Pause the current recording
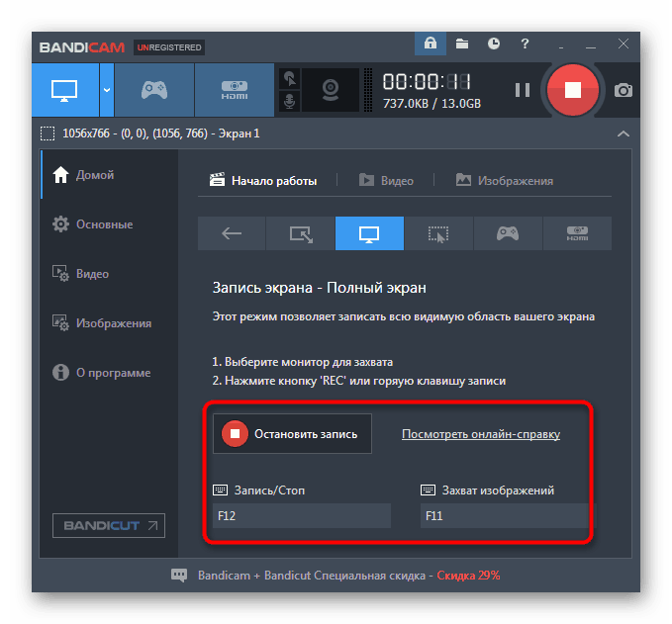The height and width of the screenshot is (624, 672). point(522,90)
